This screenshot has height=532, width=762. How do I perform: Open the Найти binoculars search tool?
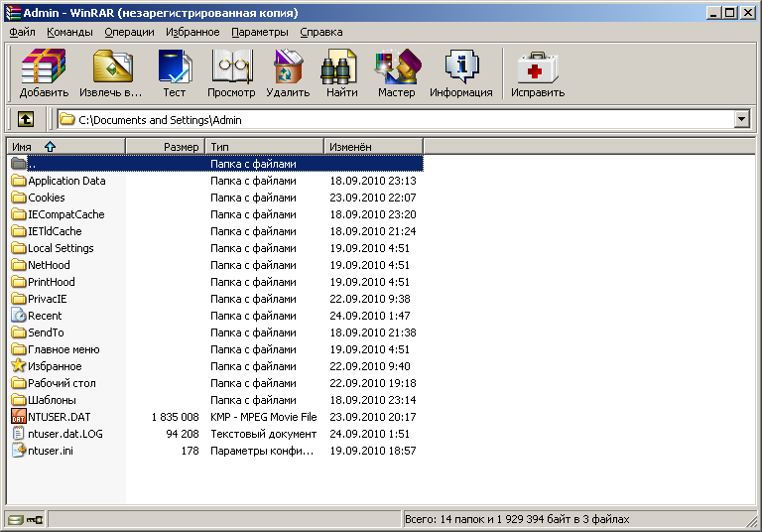(x=339, y=66)
